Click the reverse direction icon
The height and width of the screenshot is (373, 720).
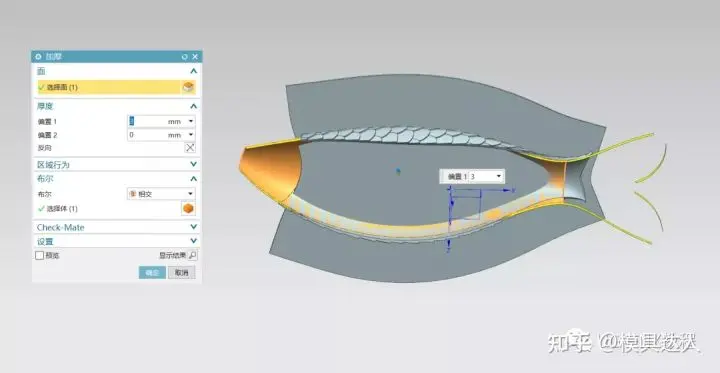pyautogui.click(x=190, y=147)
